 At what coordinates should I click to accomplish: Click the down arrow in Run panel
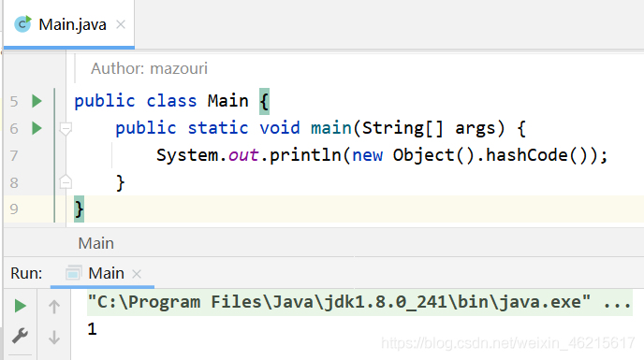53,338
